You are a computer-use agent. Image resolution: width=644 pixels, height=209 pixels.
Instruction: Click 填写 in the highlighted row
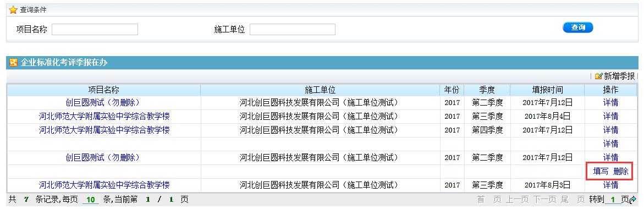[601, 172]
